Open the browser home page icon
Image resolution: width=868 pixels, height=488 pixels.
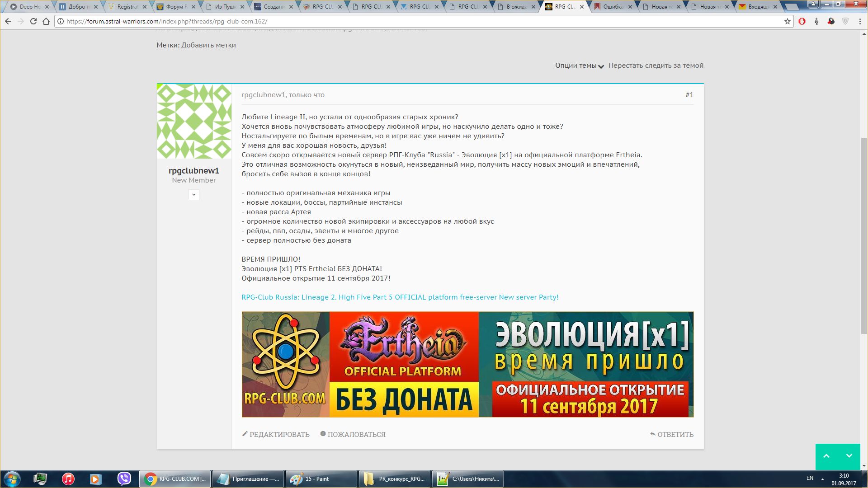click(x=46, y=21)
